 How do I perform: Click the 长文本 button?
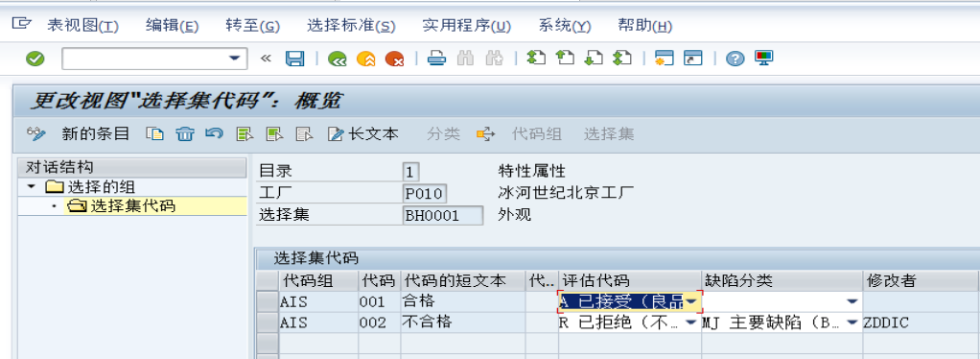pyautogui.click(x=363, y=133)
